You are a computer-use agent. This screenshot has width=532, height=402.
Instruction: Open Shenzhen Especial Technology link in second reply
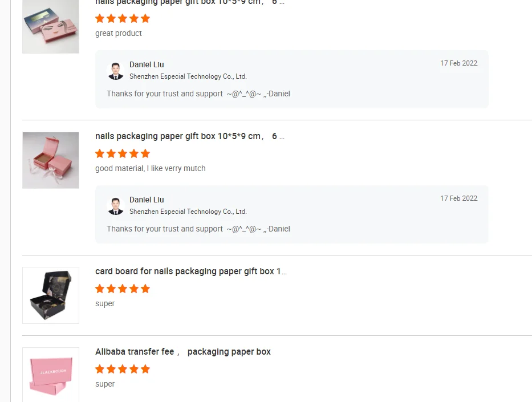coord(188,212)
